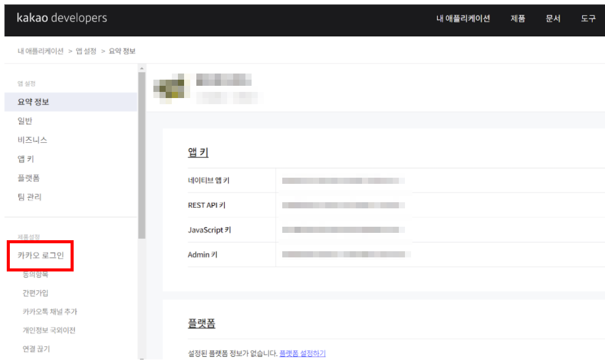This screenshot has height=364, width=605.
Task: Open 팀 관리 in the sidebar
Action: pos(29,197)
